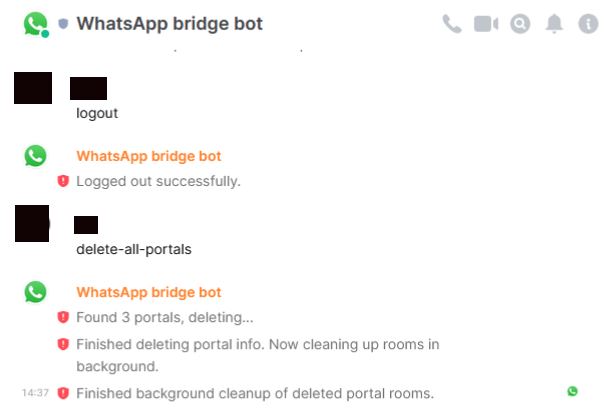Click red shield by Finished background cleanup
Viewport: 604px width, 417px height.
click(x=63, y=394)
